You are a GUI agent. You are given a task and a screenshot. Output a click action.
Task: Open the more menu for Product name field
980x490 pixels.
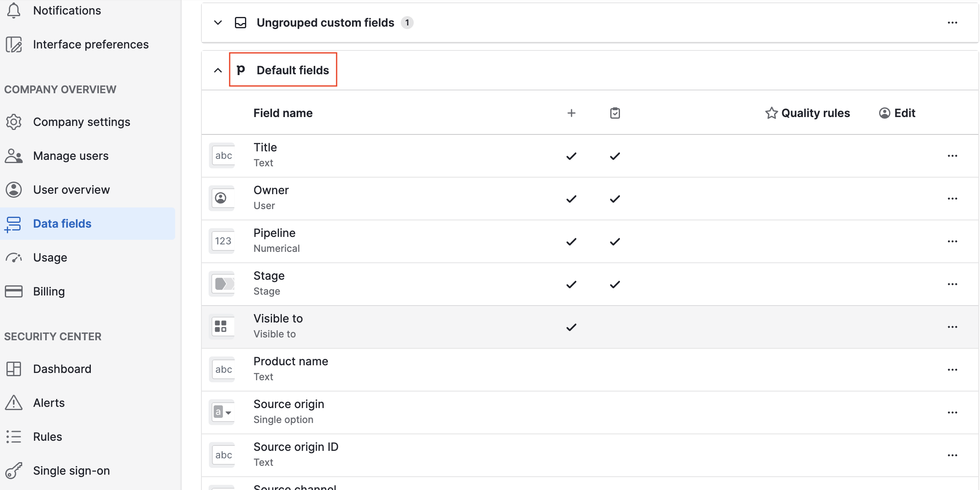tap(953, 370)
